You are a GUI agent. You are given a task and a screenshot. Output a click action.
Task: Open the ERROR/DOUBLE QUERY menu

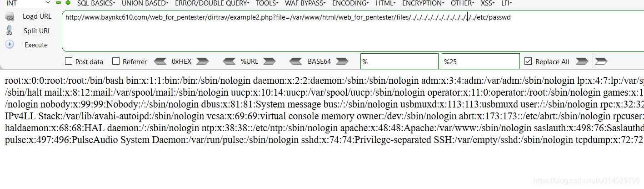(x=212, y=3)
